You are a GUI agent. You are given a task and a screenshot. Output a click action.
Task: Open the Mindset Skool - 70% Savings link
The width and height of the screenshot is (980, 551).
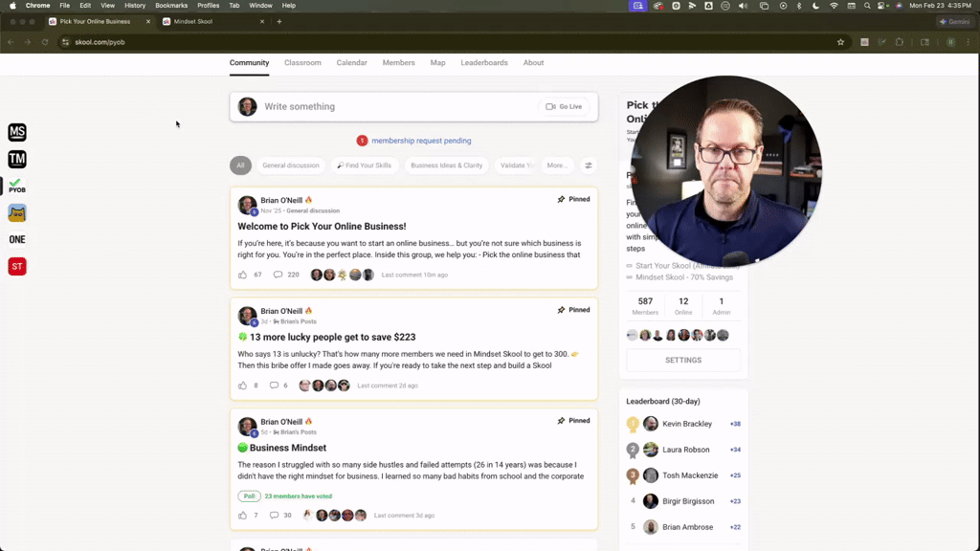(684, 277)
